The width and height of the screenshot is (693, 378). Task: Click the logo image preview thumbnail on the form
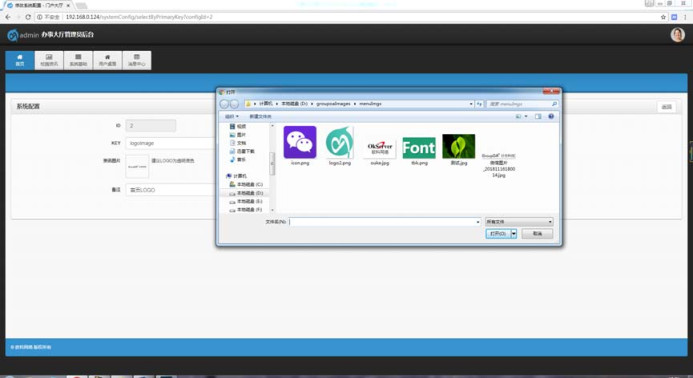point(137,166)
